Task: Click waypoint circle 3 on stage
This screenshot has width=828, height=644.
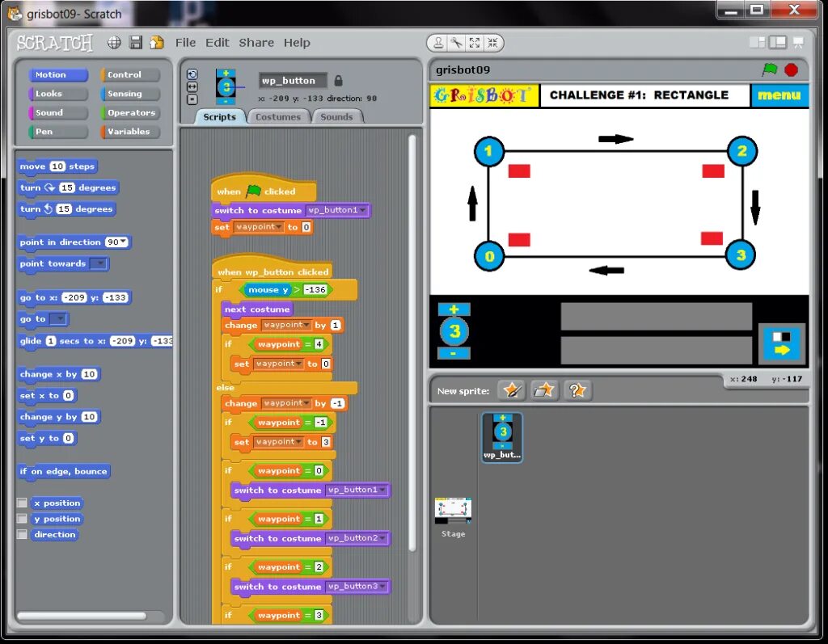Action: [741, 255]
